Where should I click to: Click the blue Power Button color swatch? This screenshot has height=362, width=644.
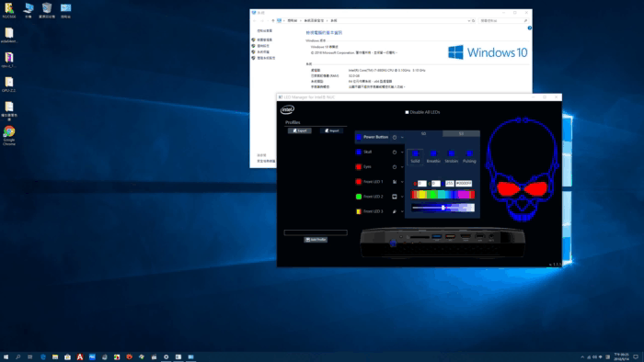click(359, 137)
